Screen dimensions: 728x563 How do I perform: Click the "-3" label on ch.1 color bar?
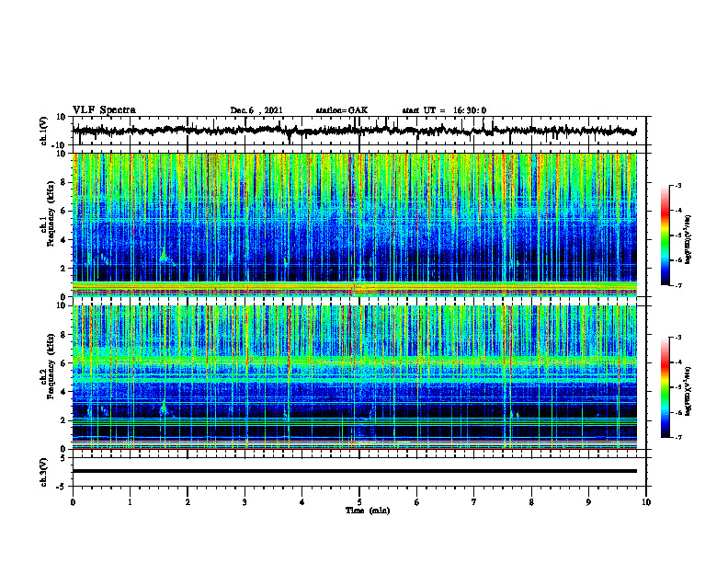(x=677, y=186)
